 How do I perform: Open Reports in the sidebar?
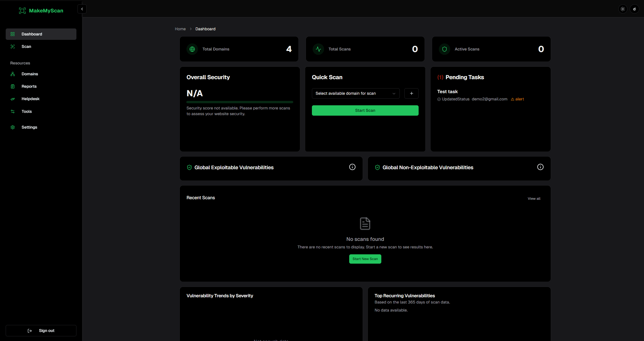pos(41,86)
